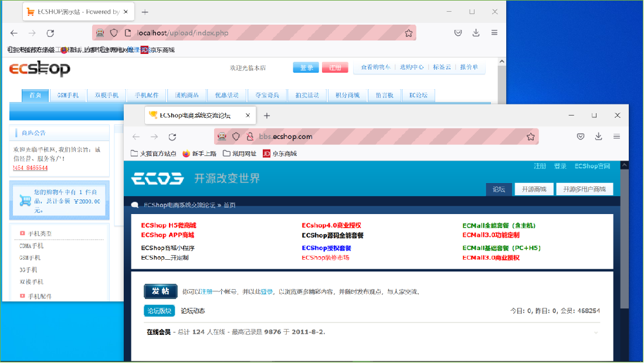Open Pocket icon in the forum window toolbar
Image resolution: width=644 pixels, height=363 pixels.
[x=580, y=136]
